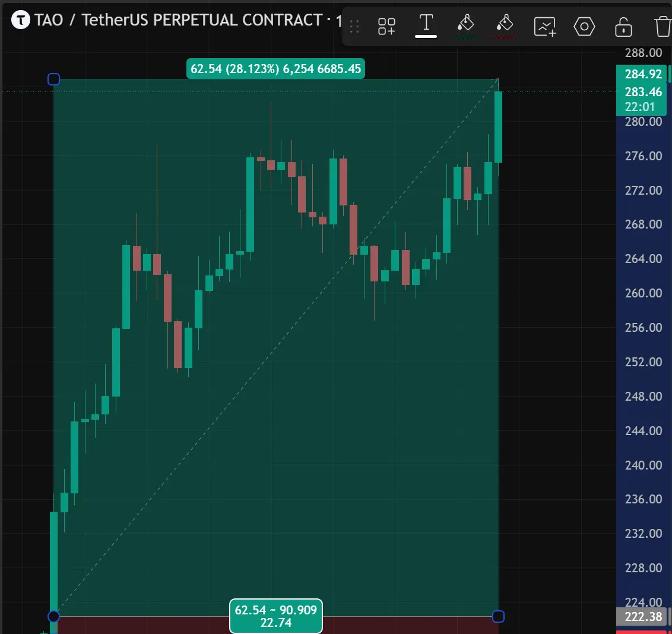Click 264.00 on the price axis
The image size is (672, 634).
644,258
